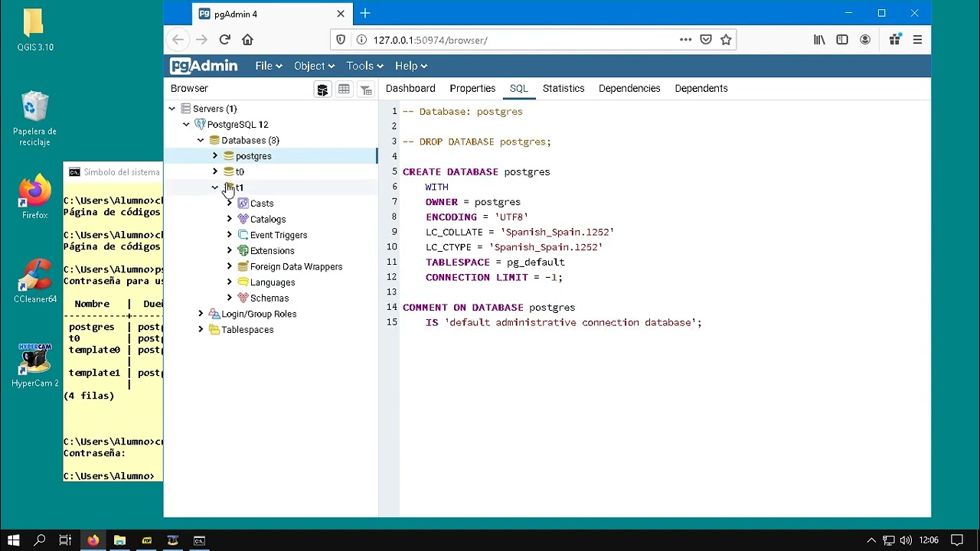Image resolution: width=980 pixels, height=551 pixels.
Task: Click the Pocket save icon
Action: [x=706, y=40]
